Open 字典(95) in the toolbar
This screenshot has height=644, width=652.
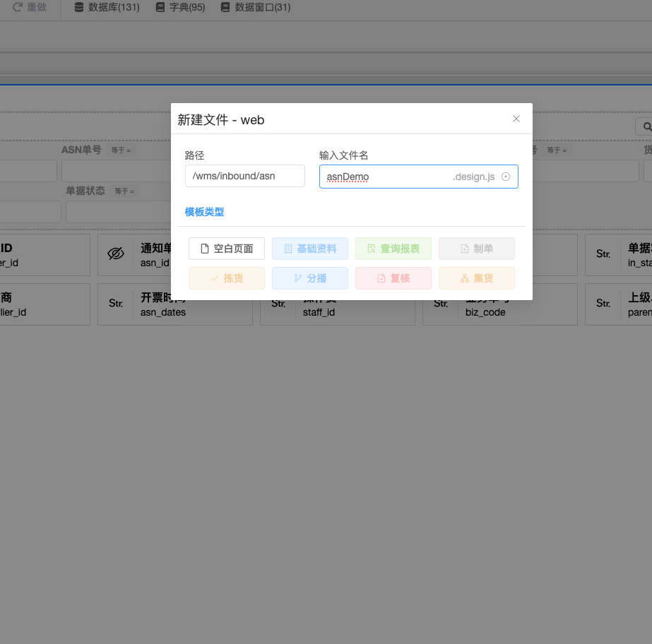click(x=180, y=7)
